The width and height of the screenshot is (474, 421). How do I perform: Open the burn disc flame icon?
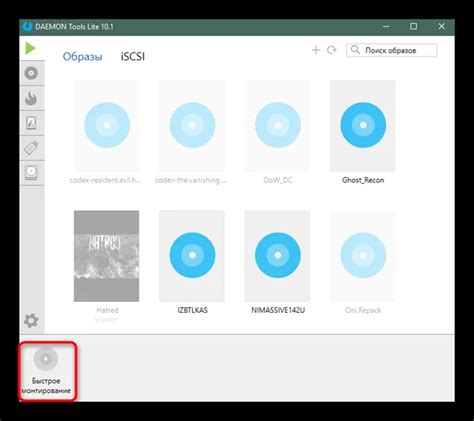pos(31,98)
